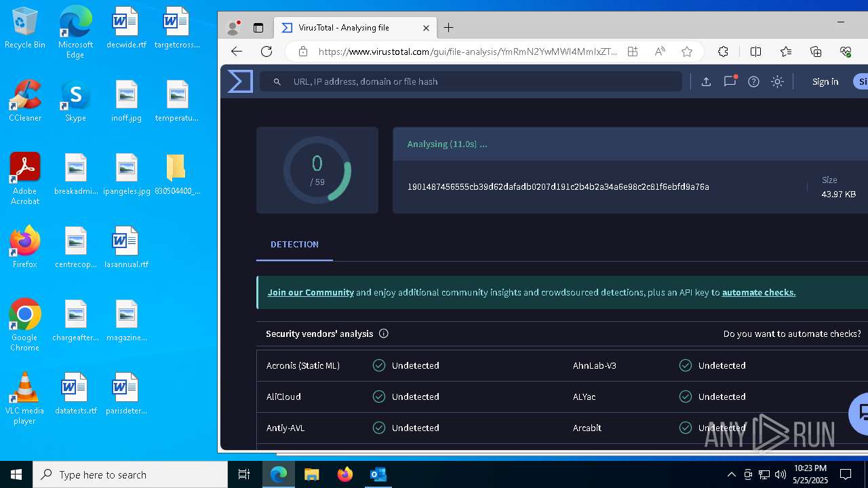Click the Undetected checkmark for ALYac
868x488 pixels.
coord(686,396)
